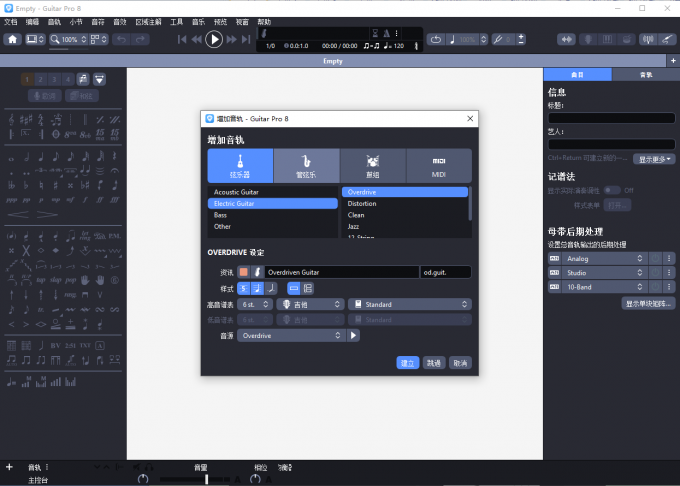Screen dimensions: 680x486
Task: Open the Standard tuning dropdown
Action: 409,304
